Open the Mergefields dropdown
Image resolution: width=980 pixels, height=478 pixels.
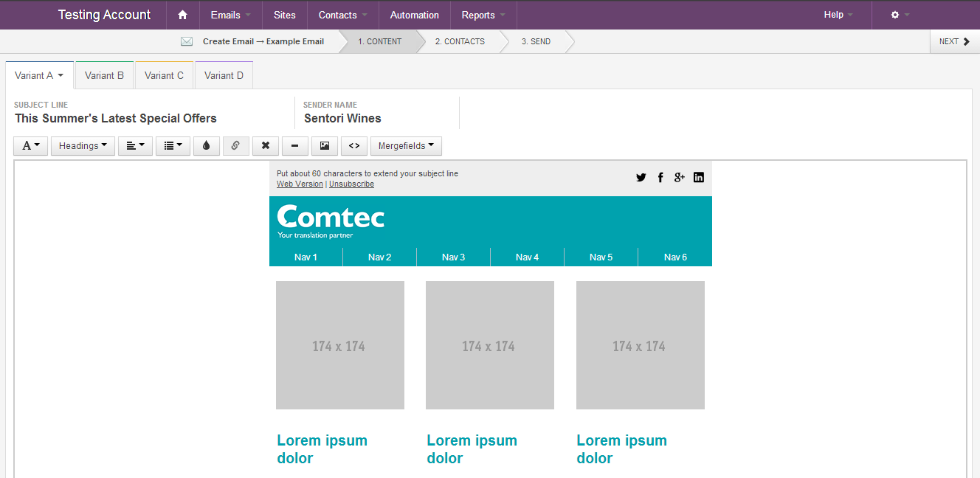pyautogui.click(x=406, y=146)
